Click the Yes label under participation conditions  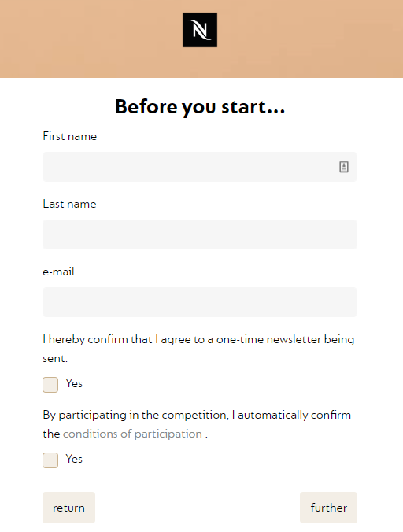pyautogui.click(x=74, y=459)
